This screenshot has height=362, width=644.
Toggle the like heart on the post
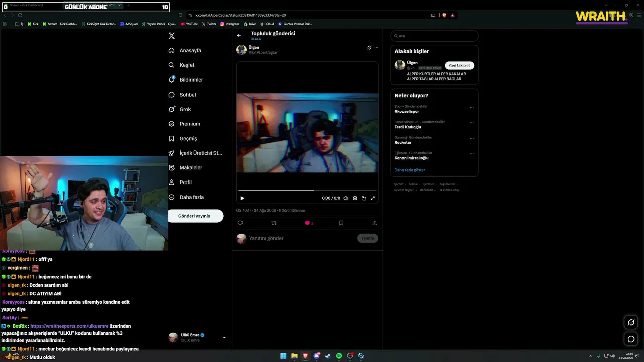[307, 223]
